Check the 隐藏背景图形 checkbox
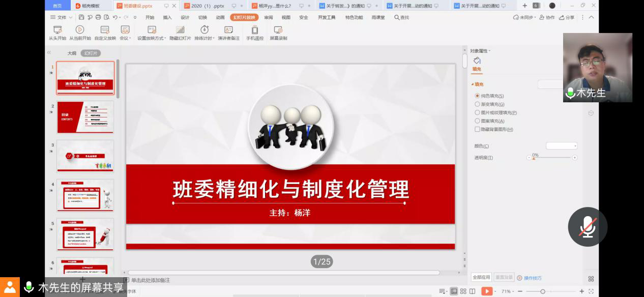 point(477,129)
